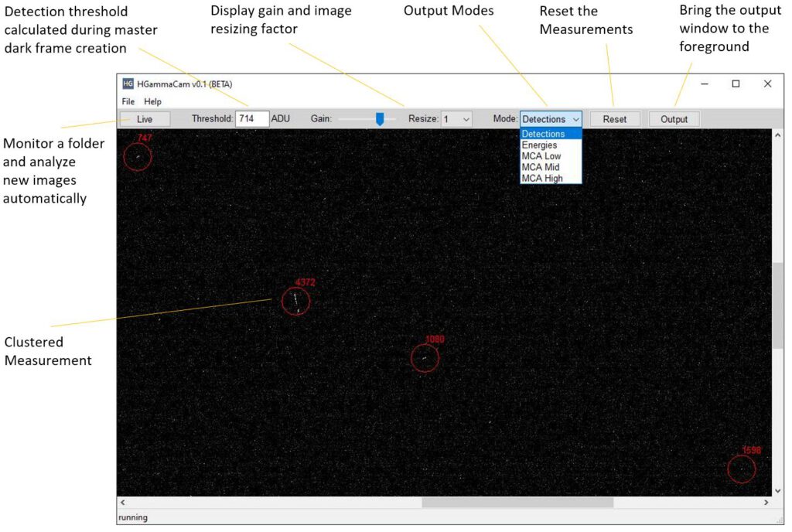Maximize the HGammaCam window
792x532 pixels.
pos(736,84)
